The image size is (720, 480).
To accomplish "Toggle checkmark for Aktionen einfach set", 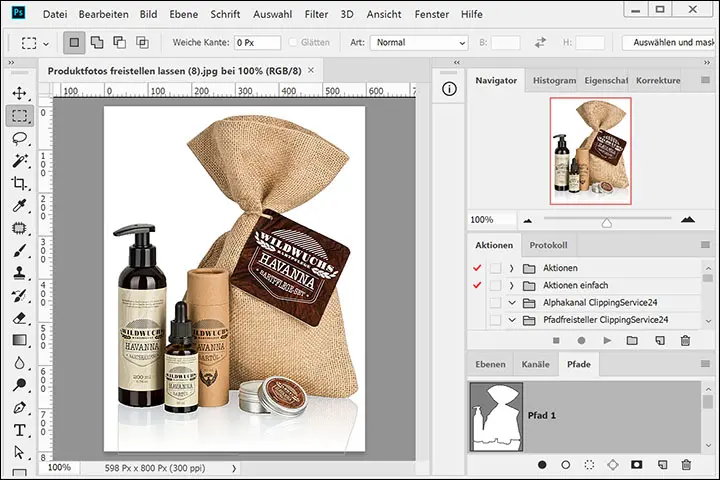I will [x=477, y=285].
